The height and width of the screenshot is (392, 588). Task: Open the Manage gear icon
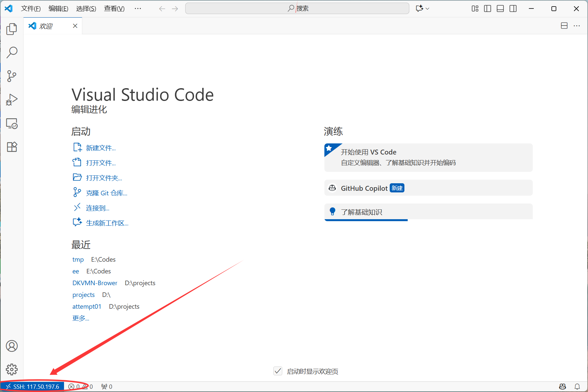12,369
